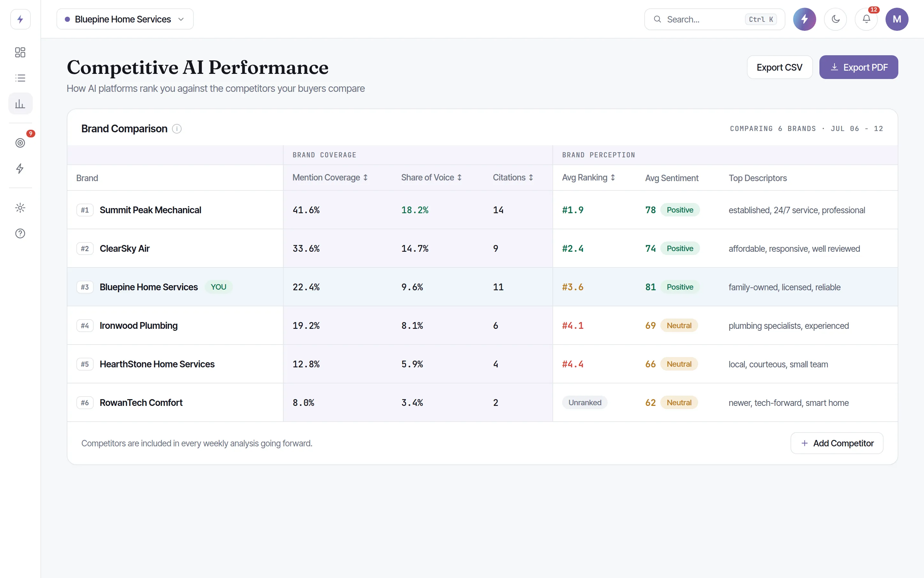Viewport: 924px width, 578px height.
Task: Open notifications bell with 12 badge
Action: pos(866,19)
